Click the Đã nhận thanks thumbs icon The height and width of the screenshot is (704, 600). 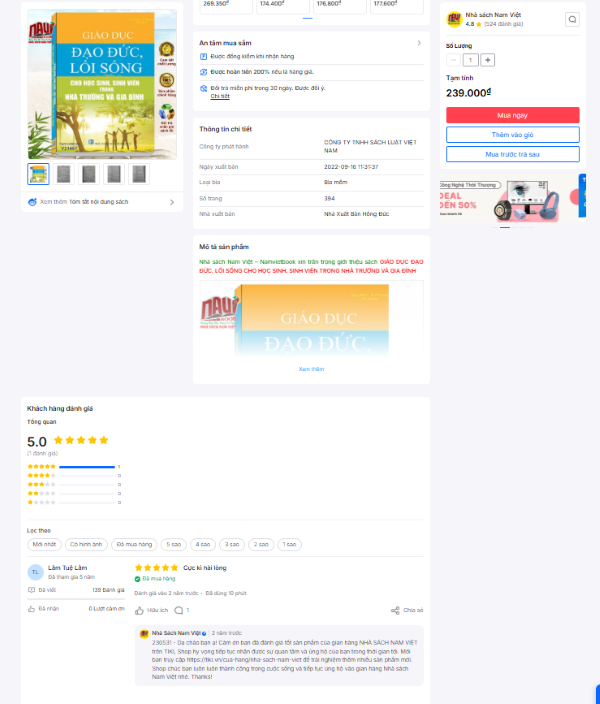31,609
